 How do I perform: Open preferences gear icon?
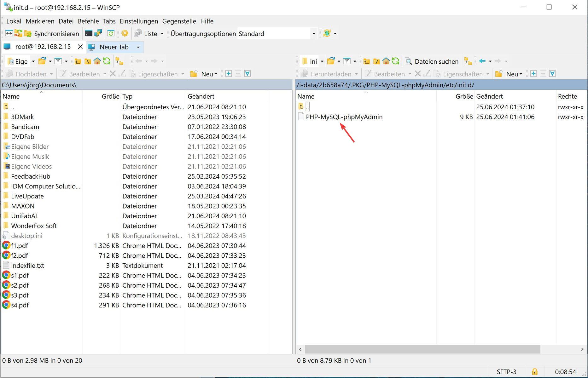click(x=125, y=33)
